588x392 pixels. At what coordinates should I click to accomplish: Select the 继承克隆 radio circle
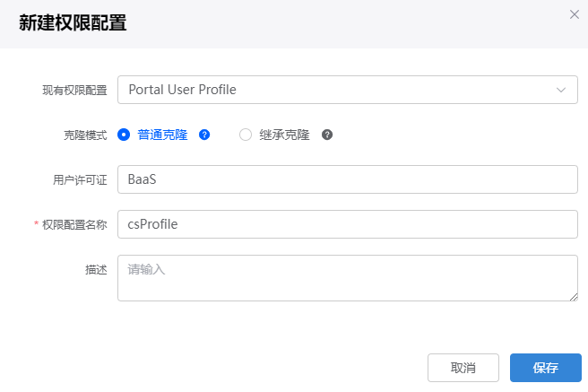click(x=246, y=135)
